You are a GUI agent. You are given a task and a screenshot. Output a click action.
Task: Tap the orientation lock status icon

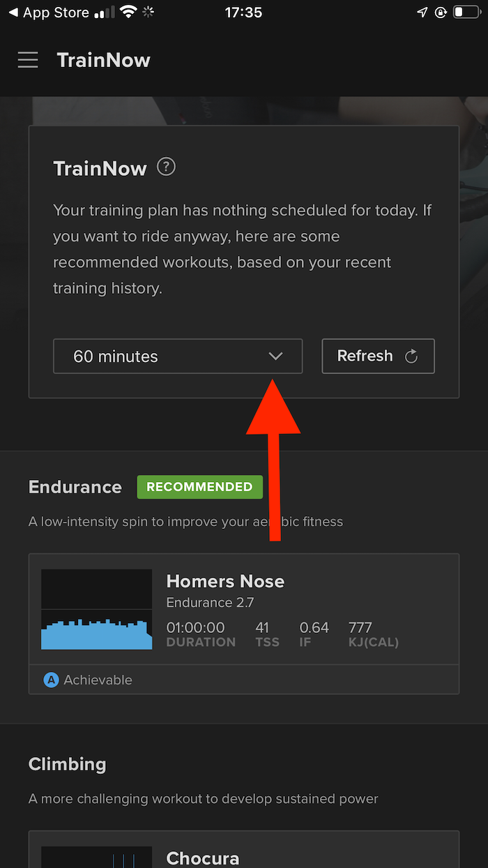[x=441, y=13]
